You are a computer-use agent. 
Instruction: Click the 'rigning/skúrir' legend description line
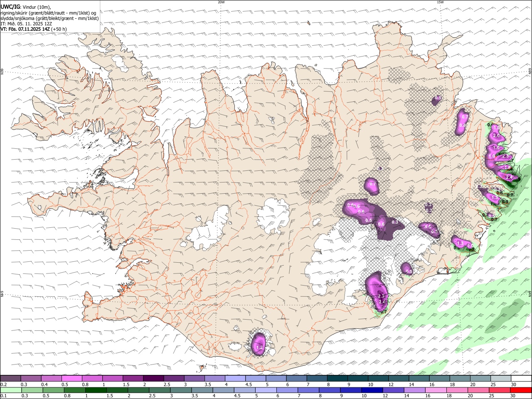[48, 12]
